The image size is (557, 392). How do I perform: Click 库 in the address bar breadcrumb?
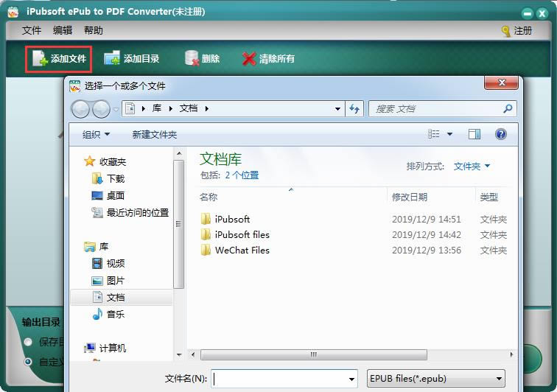(157, 108)
